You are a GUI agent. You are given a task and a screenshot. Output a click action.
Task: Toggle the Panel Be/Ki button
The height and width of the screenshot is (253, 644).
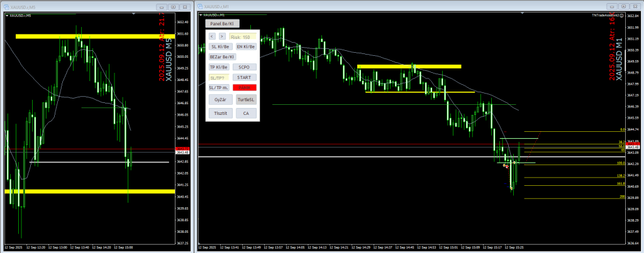click(221, 23)
